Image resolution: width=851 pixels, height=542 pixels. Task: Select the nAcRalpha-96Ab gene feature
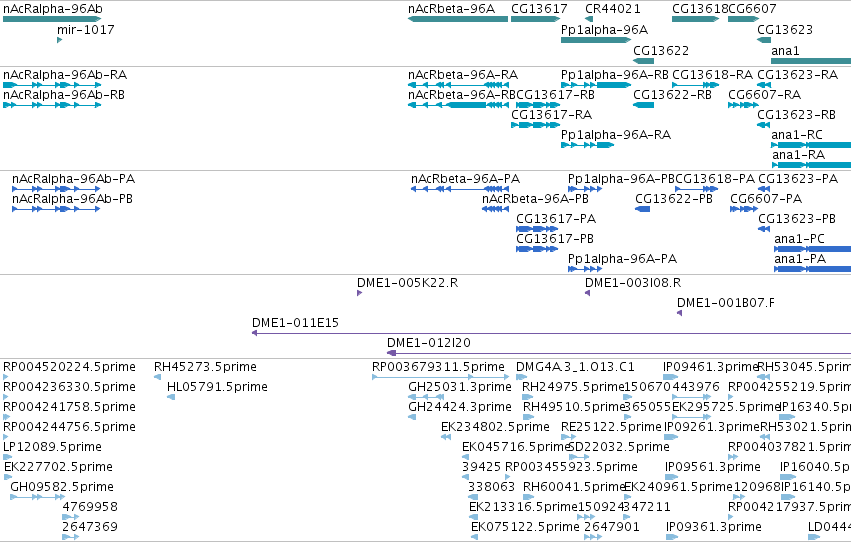click(52, 19)
